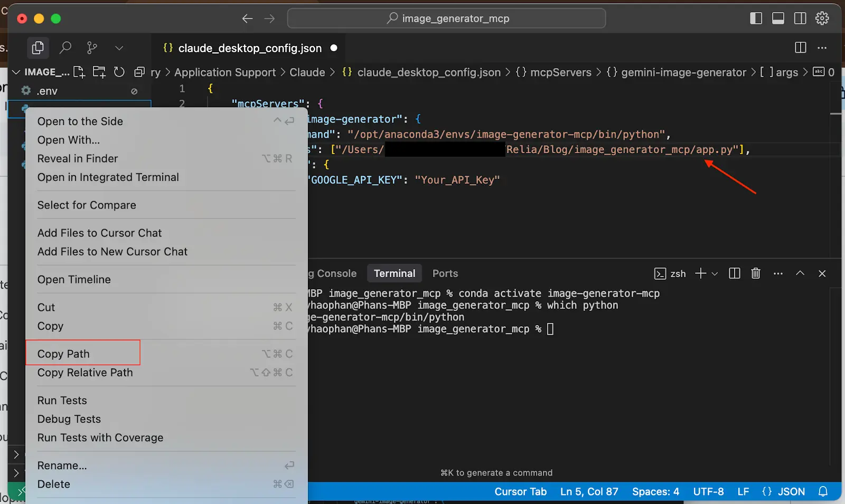Screen dimensions: 845x504
Task: Collapse all folders in explorer
Action: tap(139, 72)
